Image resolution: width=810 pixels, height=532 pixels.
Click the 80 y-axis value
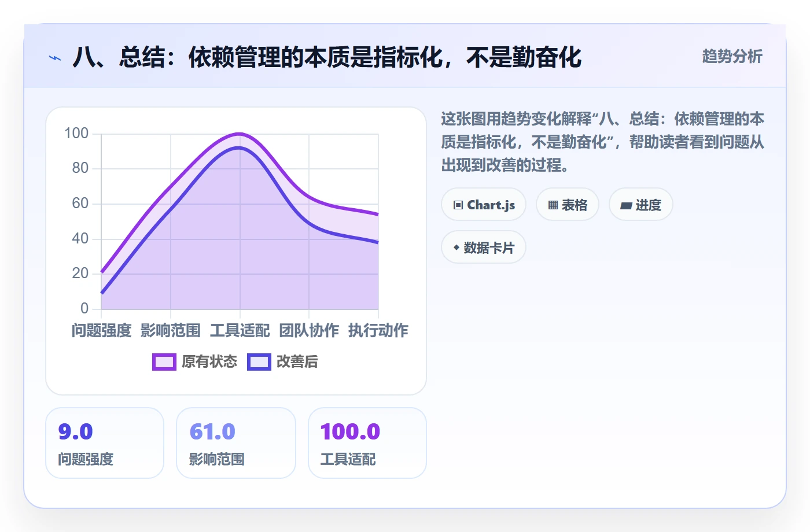(x=80, y=168)
